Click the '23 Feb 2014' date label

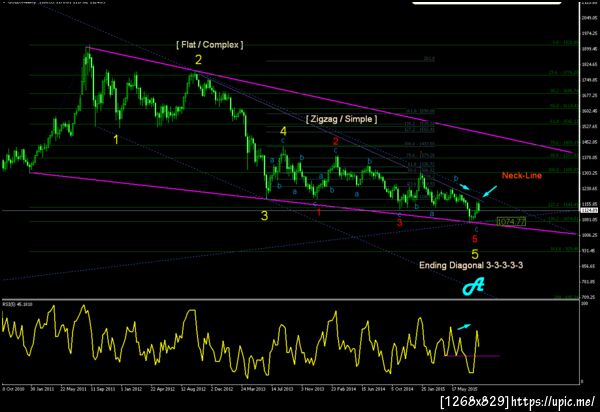click(x=343, y=389)
